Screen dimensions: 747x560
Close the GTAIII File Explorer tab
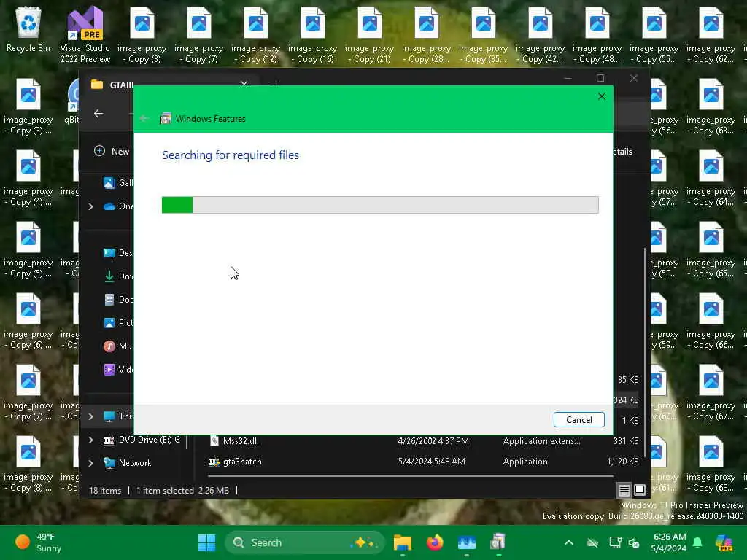tap(244, 84)
